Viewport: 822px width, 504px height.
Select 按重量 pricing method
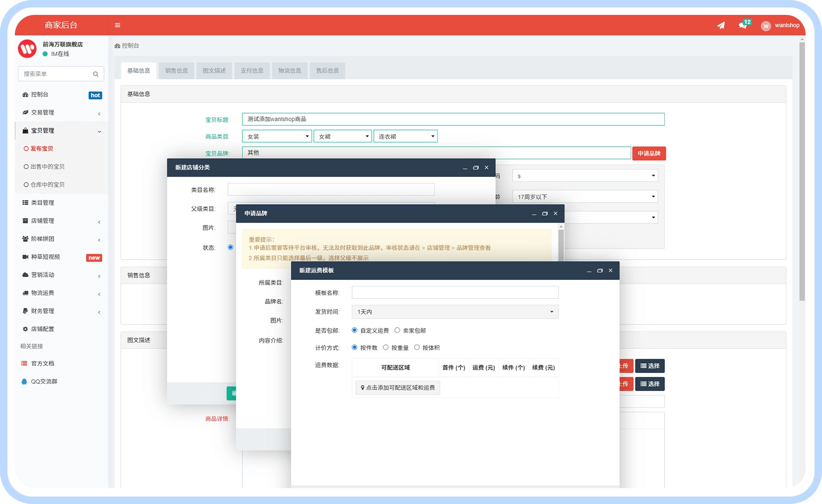pyautogui.click(x=386, y=347)
